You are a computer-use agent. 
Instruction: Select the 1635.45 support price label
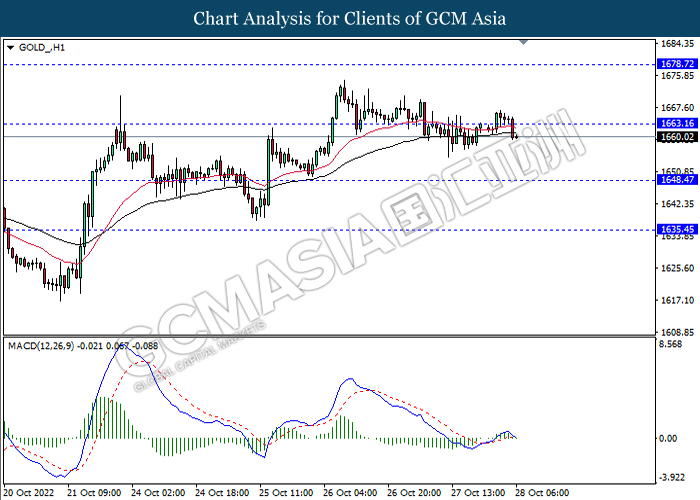click(x=677, y=229)
